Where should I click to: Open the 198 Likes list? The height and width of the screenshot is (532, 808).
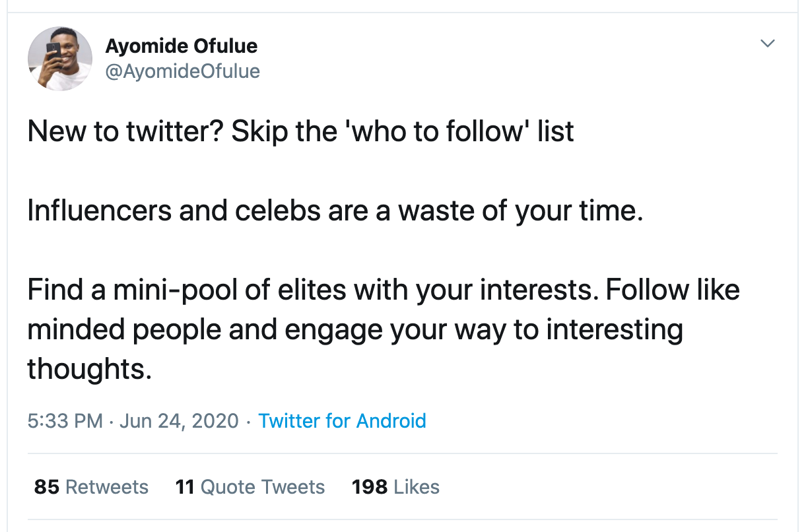(x=395, y=487)
